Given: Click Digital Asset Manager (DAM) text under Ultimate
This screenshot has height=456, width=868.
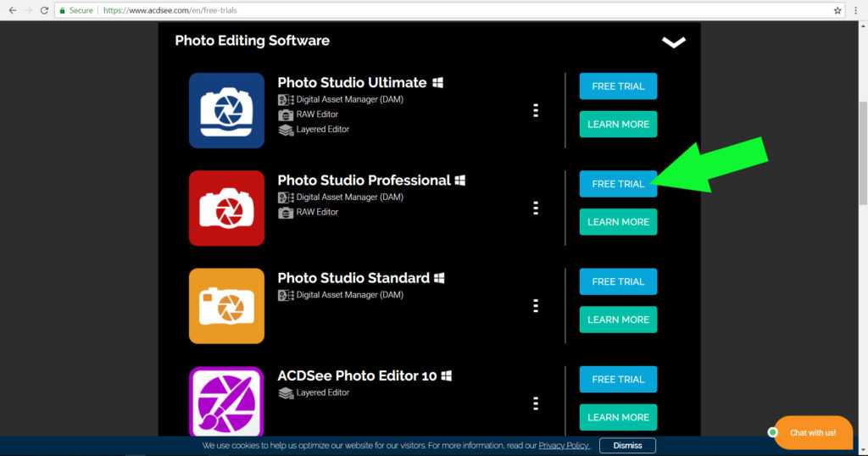Looking at the screenshot, I should [350, 100].
